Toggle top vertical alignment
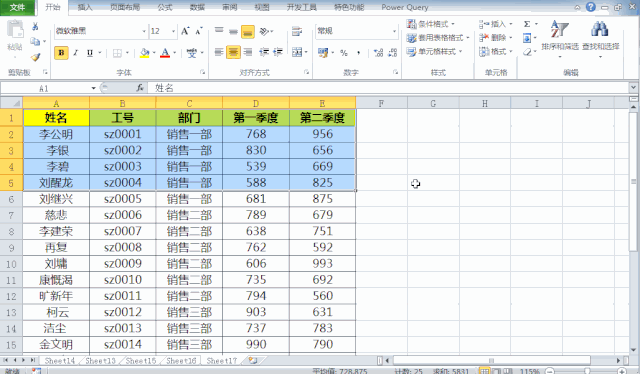Image resolution: width=640 pixels, height=374 pixels. tap(219, 31)
